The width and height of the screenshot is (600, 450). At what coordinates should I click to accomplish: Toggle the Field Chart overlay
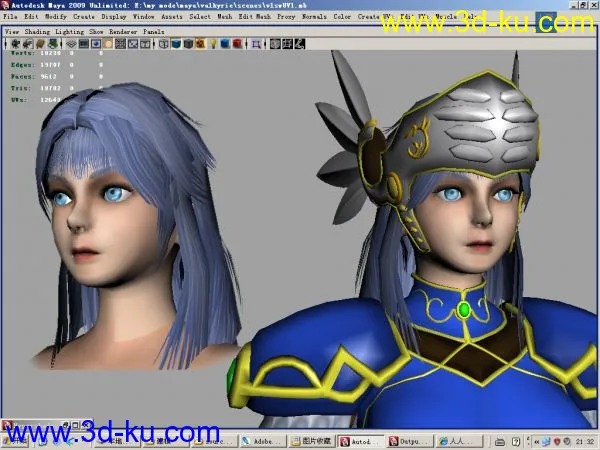pos(120,44)
